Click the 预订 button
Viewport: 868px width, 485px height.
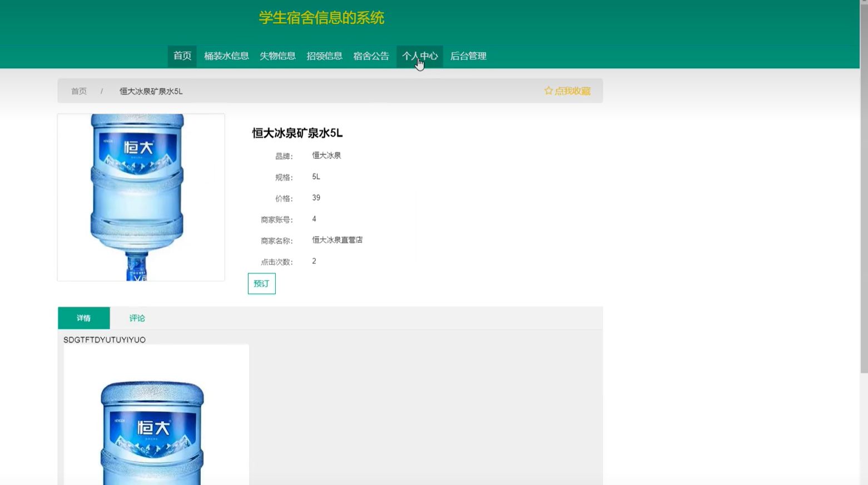(261, 283)
